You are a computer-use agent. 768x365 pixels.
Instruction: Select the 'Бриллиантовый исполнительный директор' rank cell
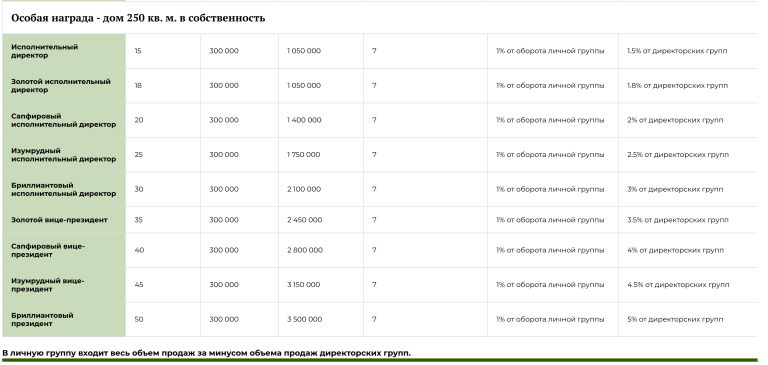point(64,189)
